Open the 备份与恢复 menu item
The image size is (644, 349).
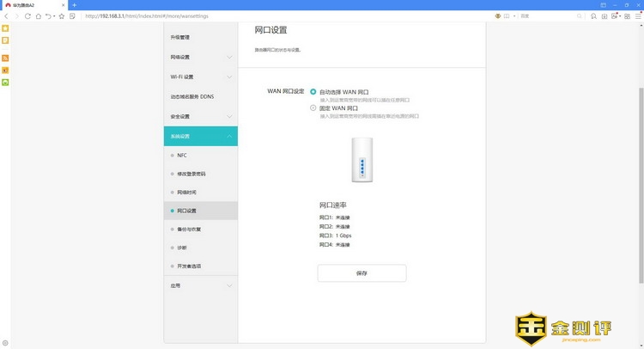tap(189, 230)
